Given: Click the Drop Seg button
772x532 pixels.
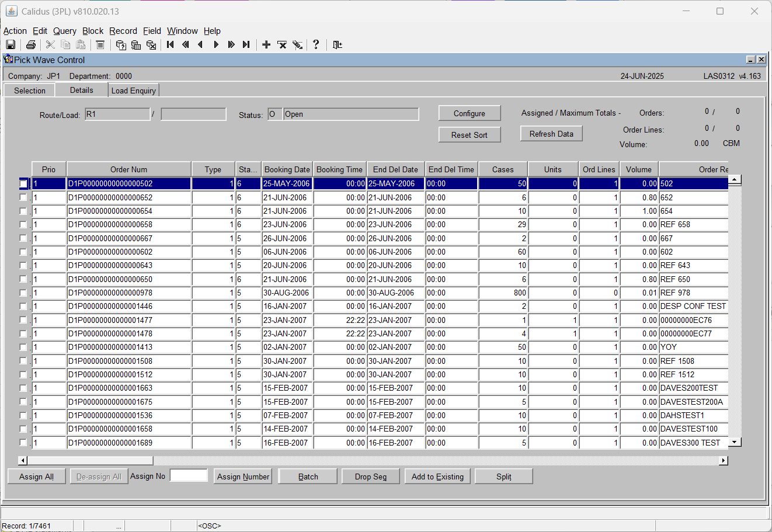Looking at the screenshot, I should [x=371, y=477].
